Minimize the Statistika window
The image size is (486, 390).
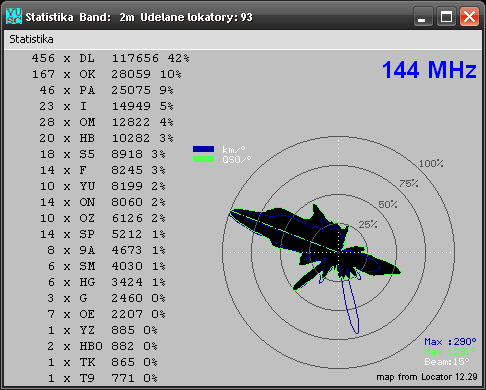423,16
